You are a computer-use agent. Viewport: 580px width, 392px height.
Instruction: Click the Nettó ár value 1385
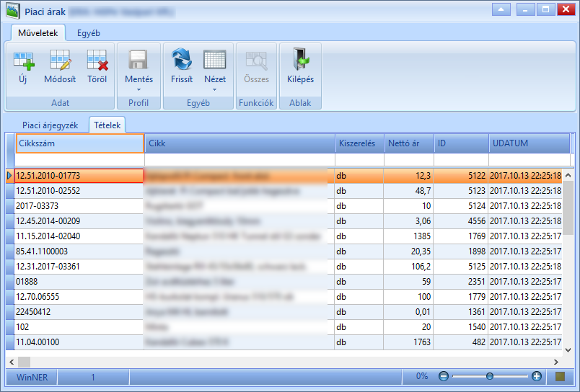(x=408, y=236)
